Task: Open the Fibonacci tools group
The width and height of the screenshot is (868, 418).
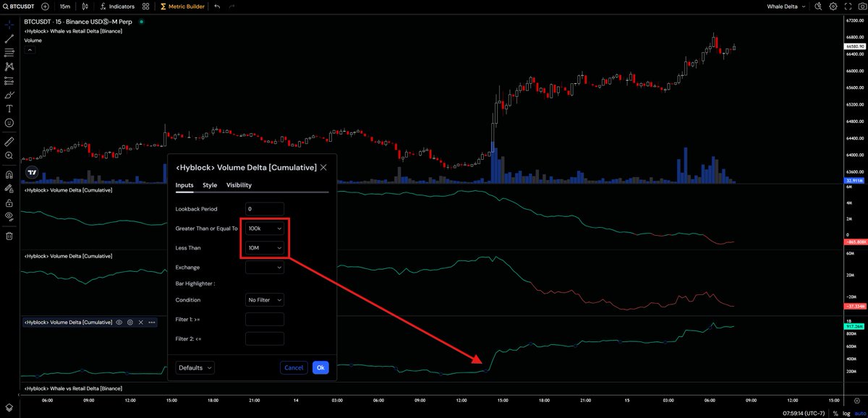Action: (9, 53)
